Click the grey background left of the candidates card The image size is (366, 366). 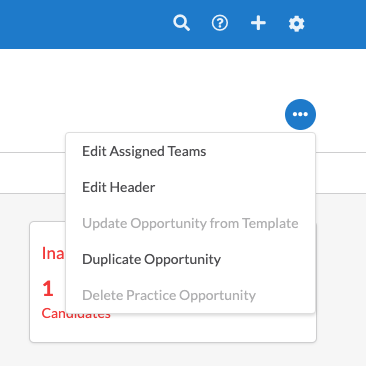pos(14,282)
